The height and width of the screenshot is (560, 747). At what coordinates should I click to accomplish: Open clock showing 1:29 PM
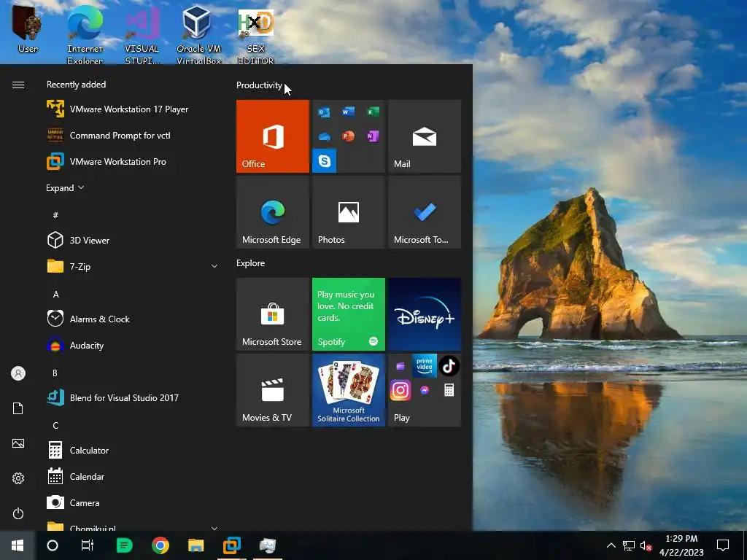681,545
